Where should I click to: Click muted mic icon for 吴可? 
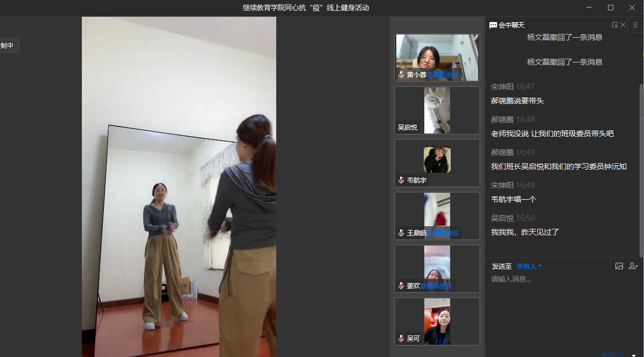[x=401, y=339]
